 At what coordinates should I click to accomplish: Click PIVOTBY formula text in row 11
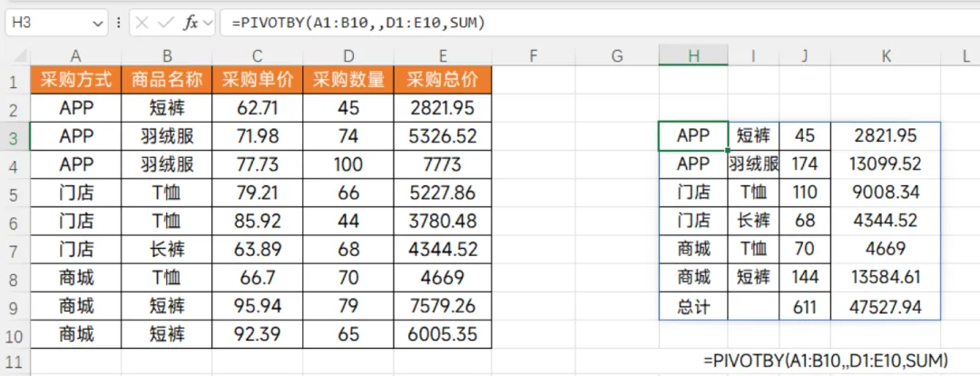tap(826, 361)
